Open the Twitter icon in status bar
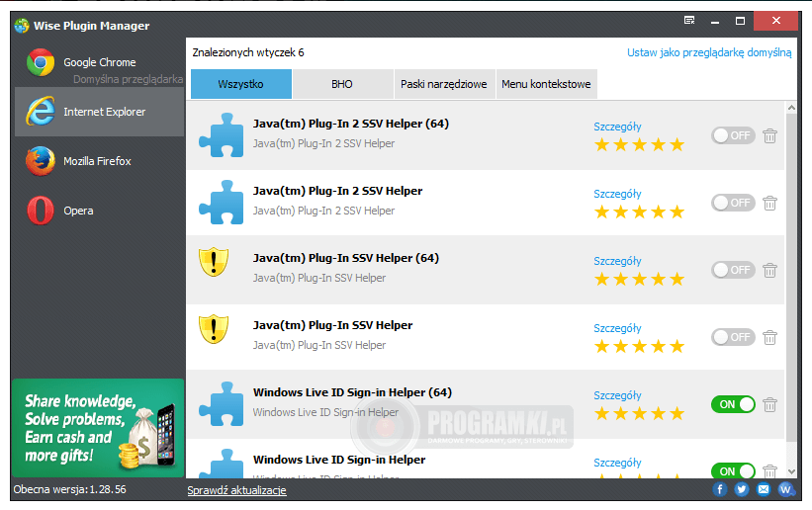The height and width of the screenshot is (510, 812). 742,489
